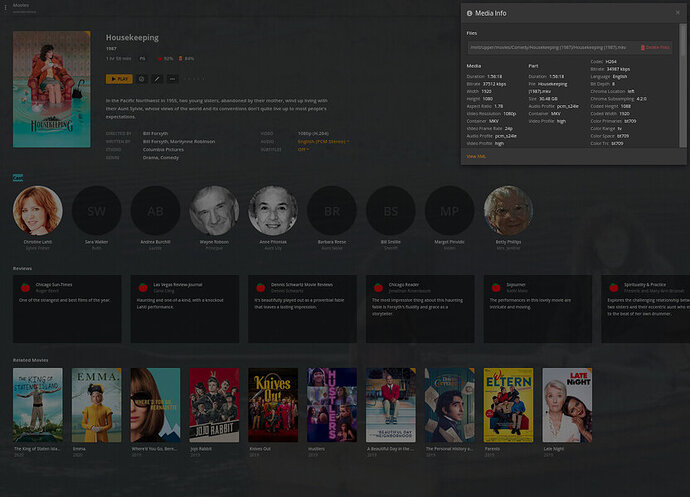Mark Housekeeping as watched with the circle icon

pyautogui.click(x=142, y=79)
